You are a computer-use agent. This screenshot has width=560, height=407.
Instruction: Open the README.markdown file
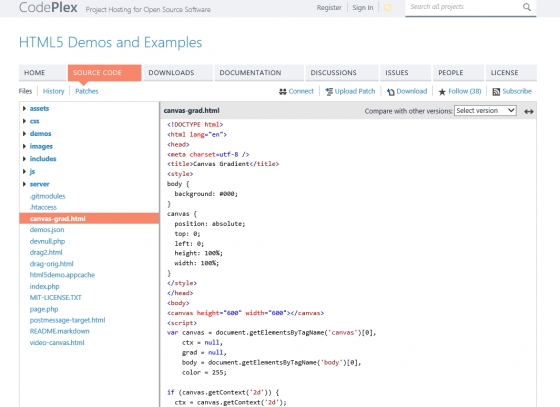coord(60,331)
